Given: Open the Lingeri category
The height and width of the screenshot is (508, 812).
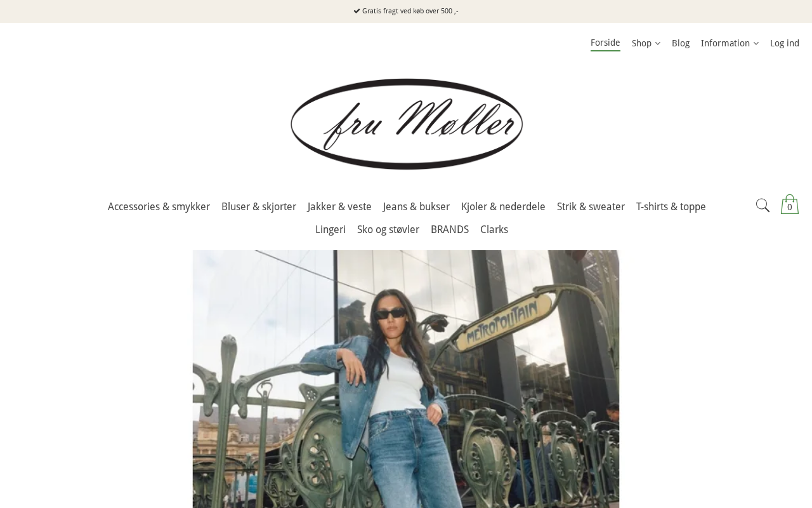Looking at the screenshot, I should (x=331, y=229).
